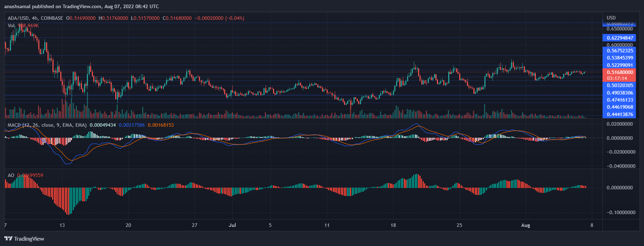Click the 0.44413876 price level label

point(620,114)
